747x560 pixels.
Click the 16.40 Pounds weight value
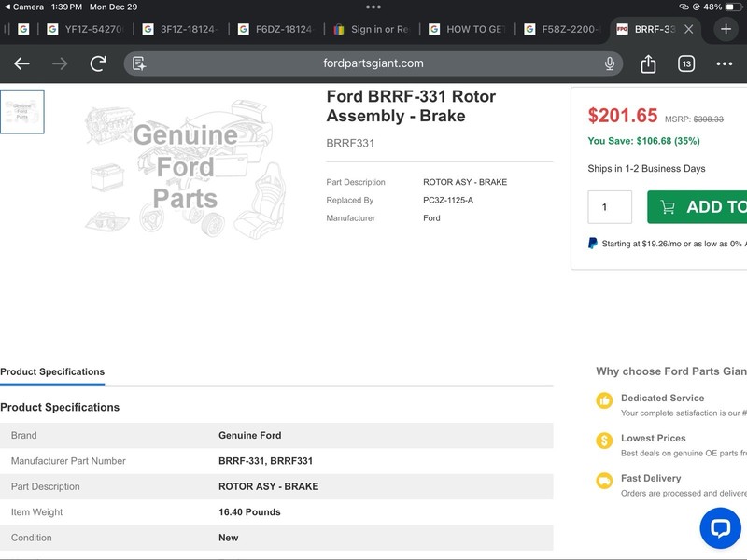pyautogui.click(x=249, y=511)
